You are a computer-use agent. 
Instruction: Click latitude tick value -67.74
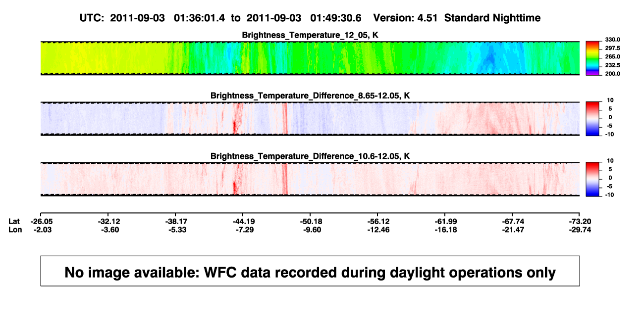(514, 221)
